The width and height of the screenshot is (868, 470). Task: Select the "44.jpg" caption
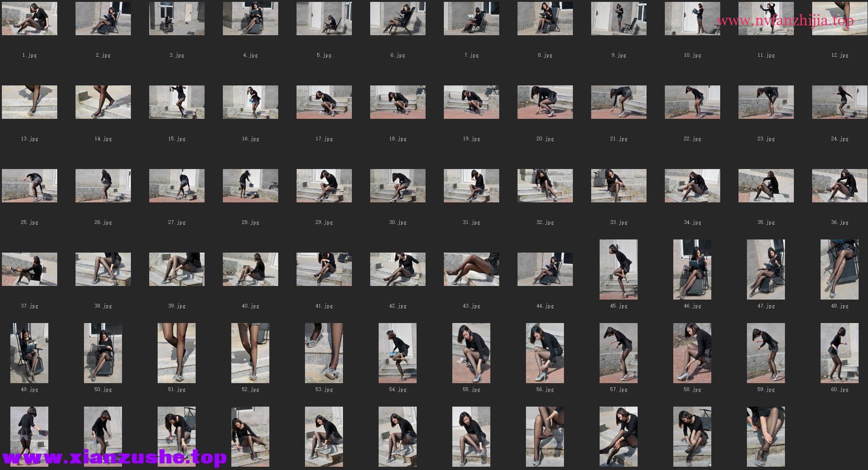545,306
